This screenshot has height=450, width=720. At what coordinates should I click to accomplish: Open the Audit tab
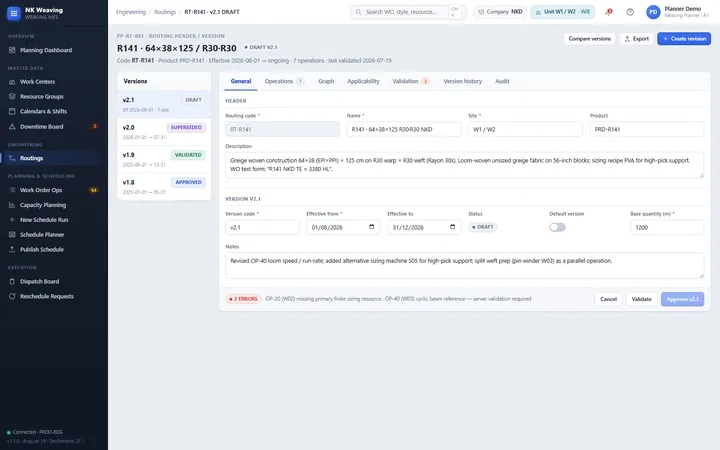502,81
